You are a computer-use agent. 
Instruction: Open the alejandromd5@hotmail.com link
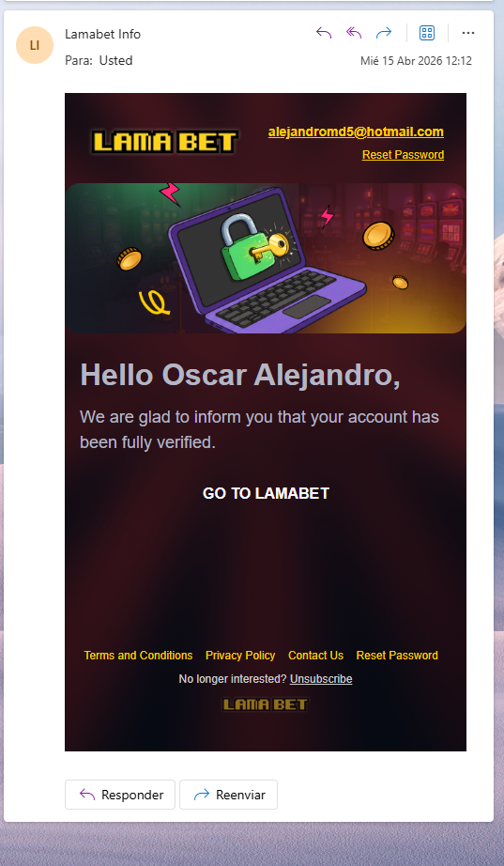(x=356, y=132)
